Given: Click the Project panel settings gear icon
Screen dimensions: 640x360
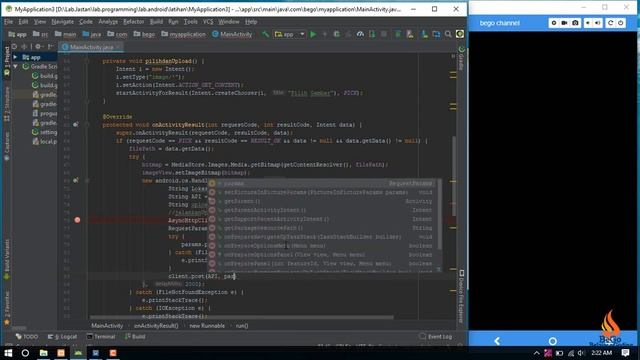Looking at the screenshot, I should click(x=38, y=47).
